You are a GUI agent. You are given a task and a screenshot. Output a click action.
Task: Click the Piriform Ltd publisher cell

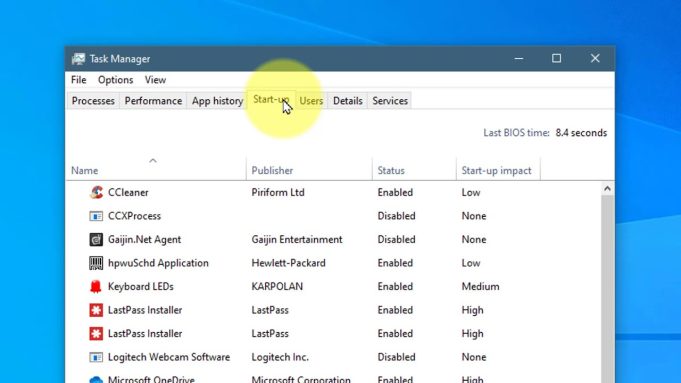278,192
